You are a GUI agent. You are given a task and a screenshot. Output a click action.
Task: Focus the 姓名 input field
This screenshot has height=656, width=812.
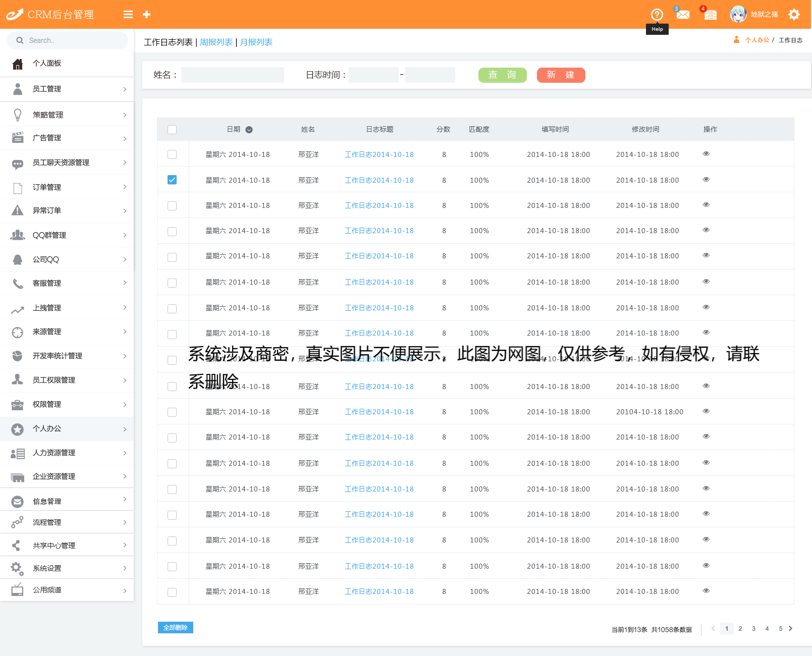[233, 75]
